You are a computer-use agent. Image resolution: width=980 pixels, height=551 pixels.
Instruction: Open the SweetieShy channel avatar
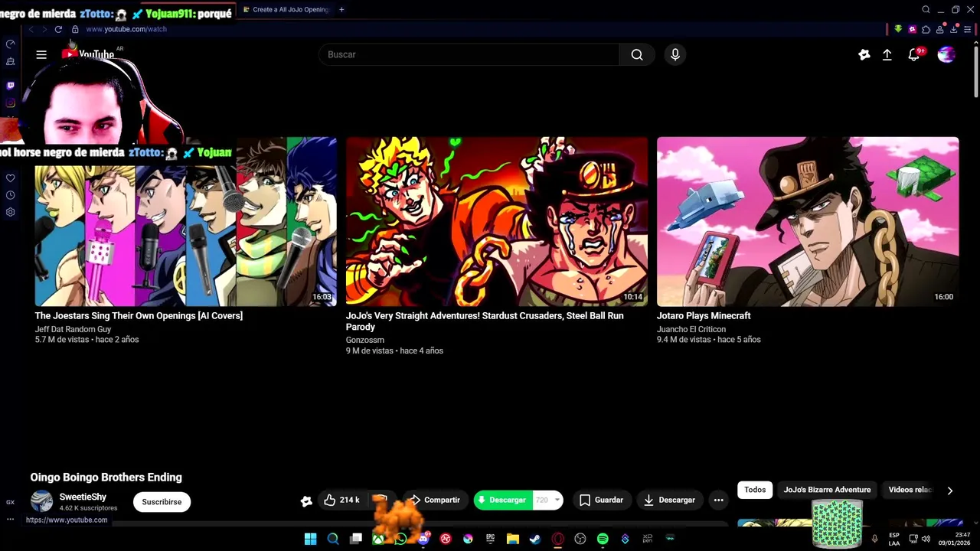(41, 501)
